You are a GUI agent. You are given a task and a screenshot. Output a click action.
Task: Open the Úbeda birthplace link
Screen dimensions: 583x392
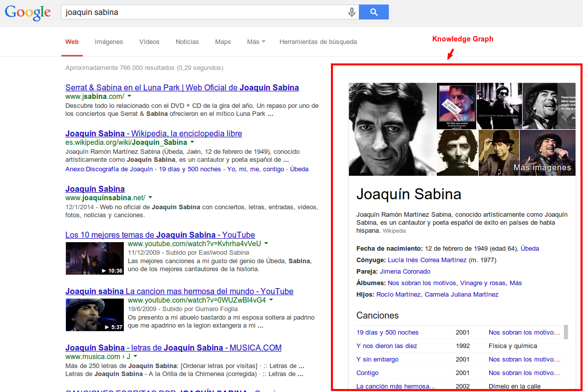pos(530,249)
